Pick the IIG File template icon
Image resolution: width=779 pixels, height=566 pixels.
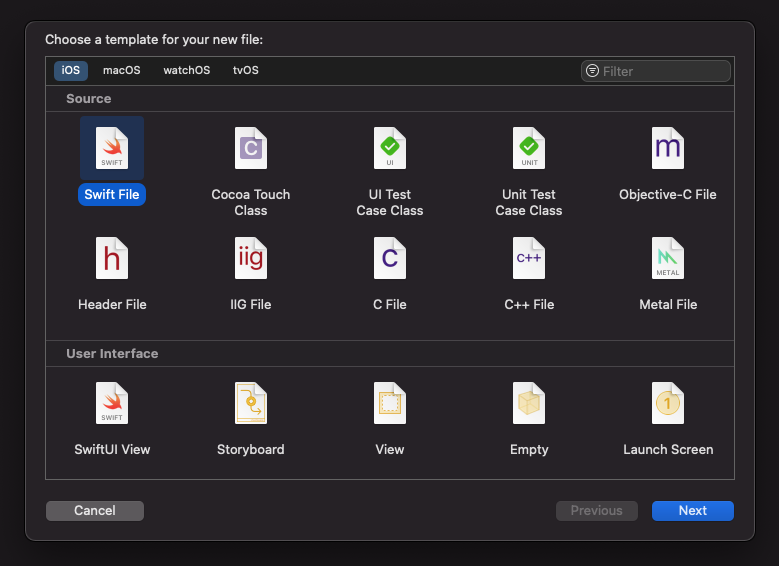coord(251,258)
